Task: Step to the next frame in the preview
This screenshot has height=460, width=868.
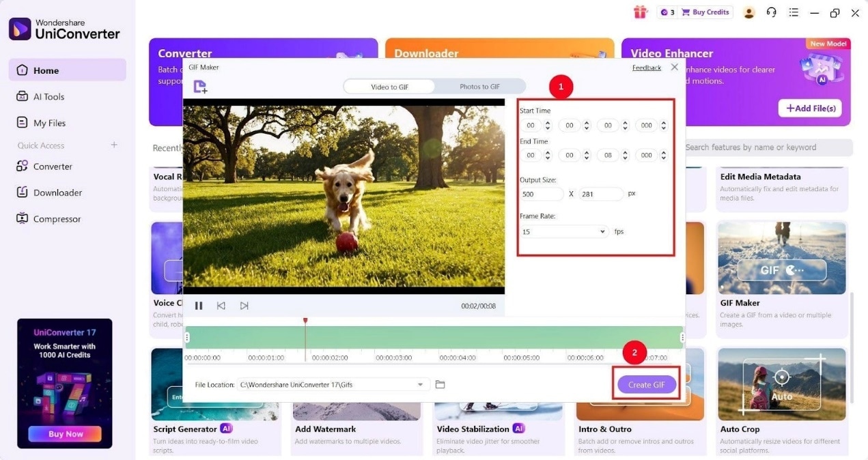Action: (244, 305)
